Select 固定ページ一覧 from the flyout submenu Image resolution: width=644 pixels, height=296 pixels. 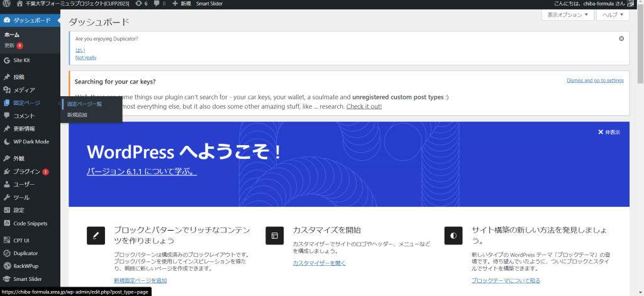84,104
